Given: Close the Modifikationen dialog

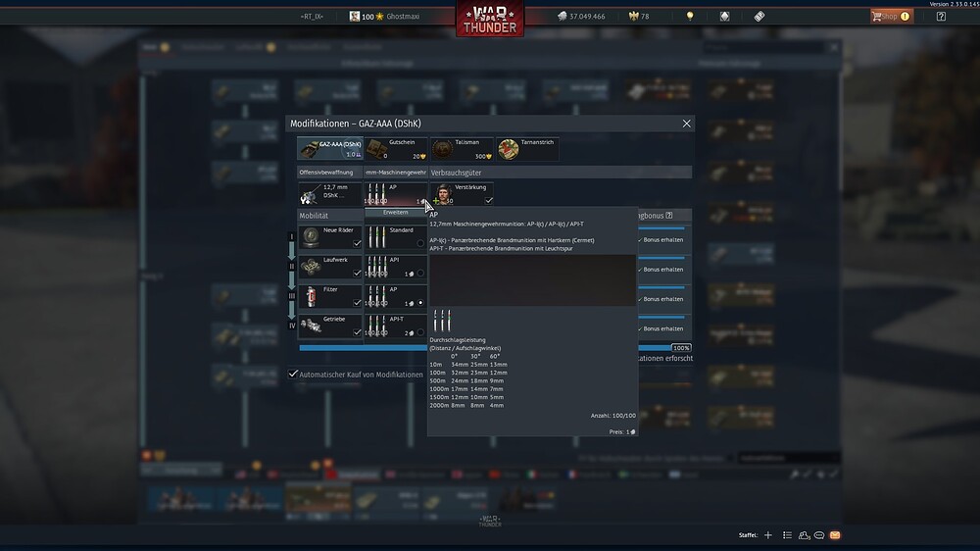Looking at the screenshot, I should 686,124.
